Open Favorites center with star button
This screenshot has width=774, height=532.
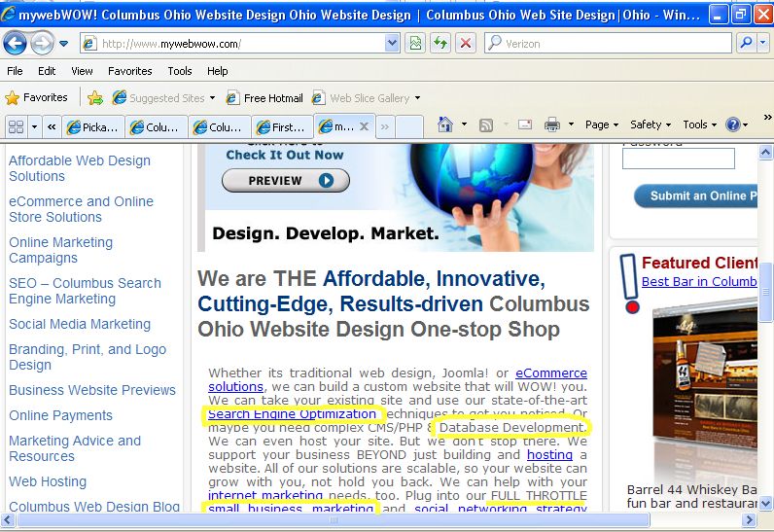pyautogui.click(x=36, y=97)
